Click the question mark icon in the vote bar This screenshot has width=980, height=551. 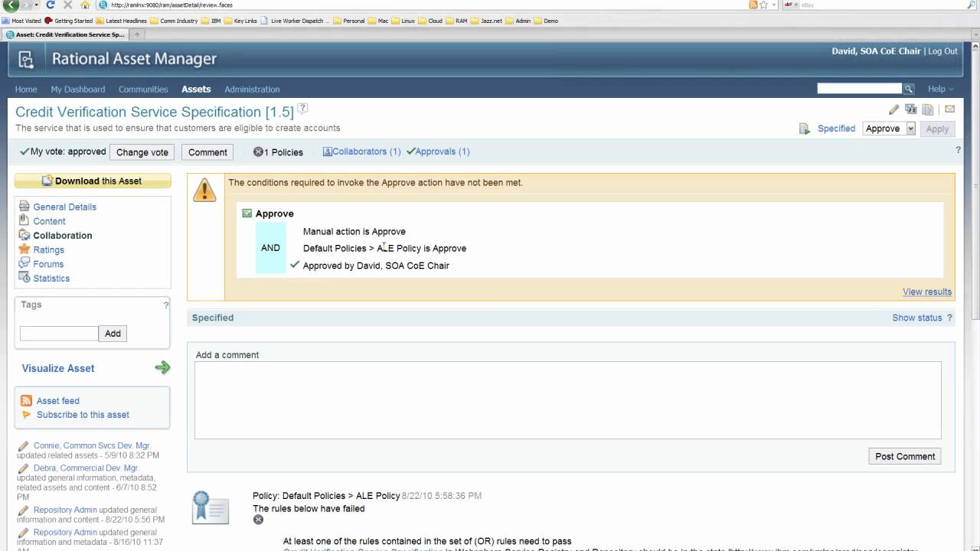958,151
